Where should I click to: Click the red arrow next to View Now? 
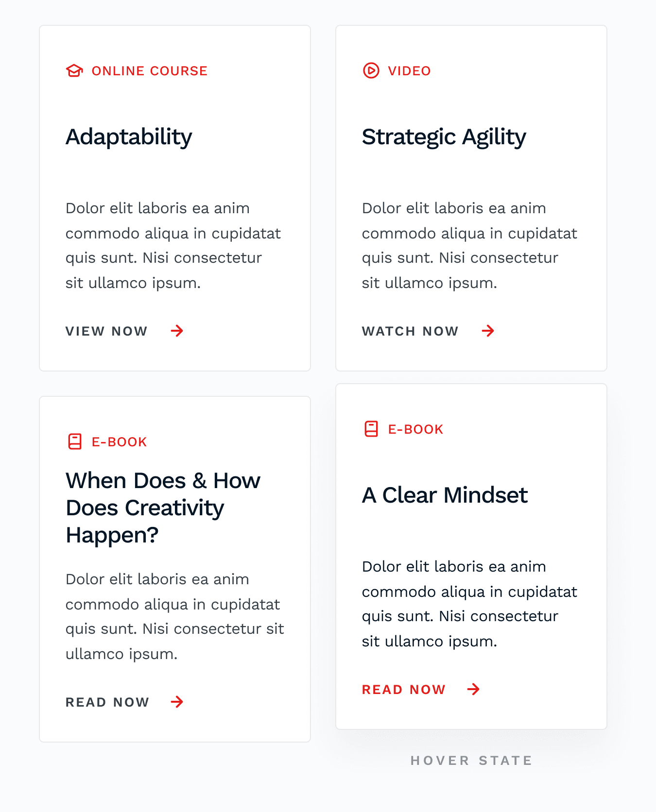(177, 331)
